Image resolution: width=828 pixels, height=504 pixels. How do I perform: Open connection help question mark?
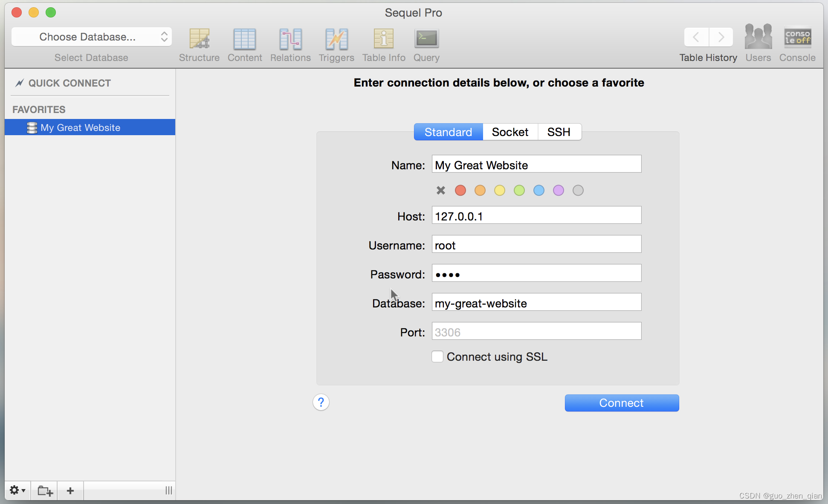click(x=321, y=402)
